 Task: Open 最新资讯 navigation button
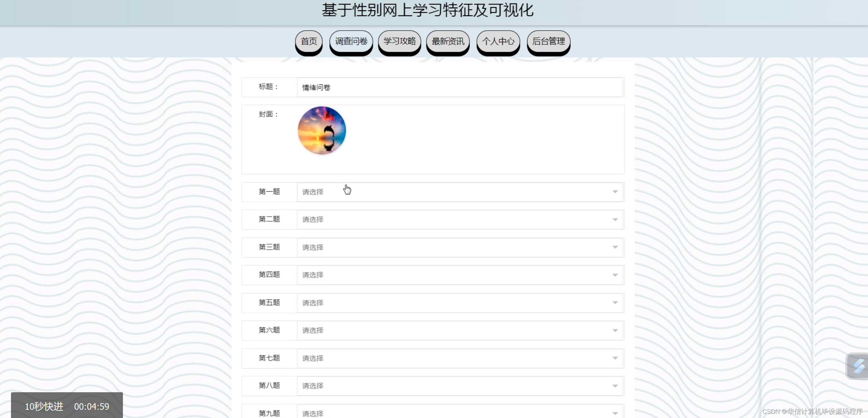click(448, 41)
